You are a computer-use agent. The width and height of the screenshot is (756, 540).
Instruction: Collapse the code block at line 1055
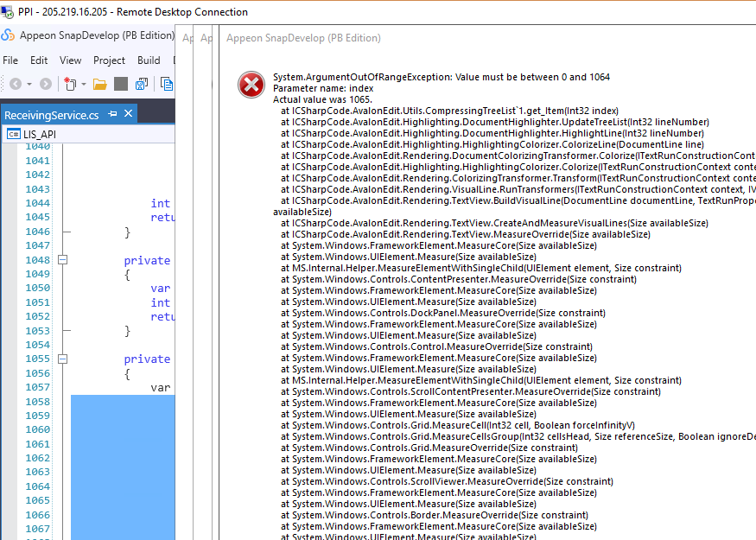62,359
